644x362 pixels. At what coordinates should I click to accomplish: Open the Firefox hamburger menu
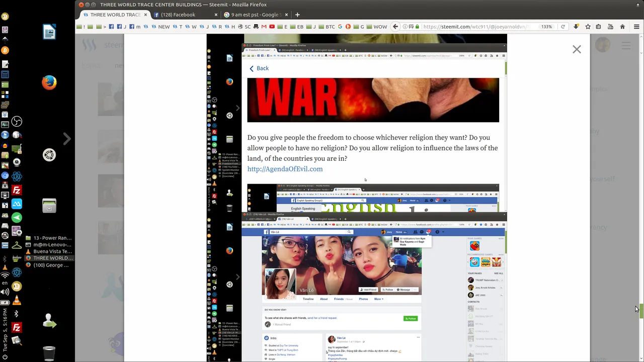[637, 27]
